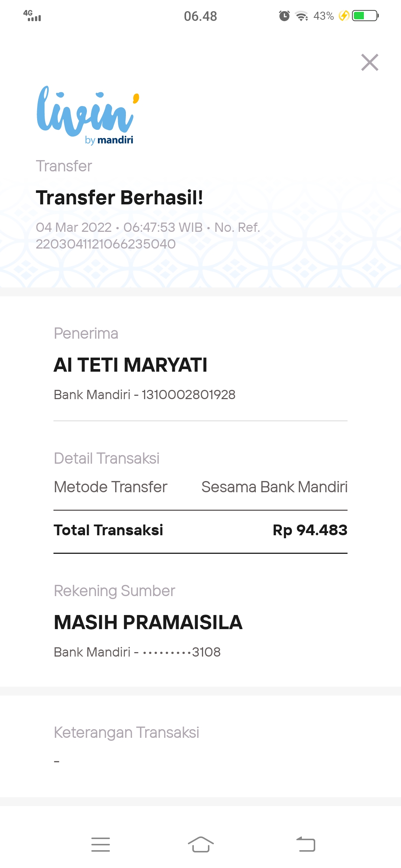401x868 pixels.
Task: Tap the alarm clock status icon
Action: (284, 16)
